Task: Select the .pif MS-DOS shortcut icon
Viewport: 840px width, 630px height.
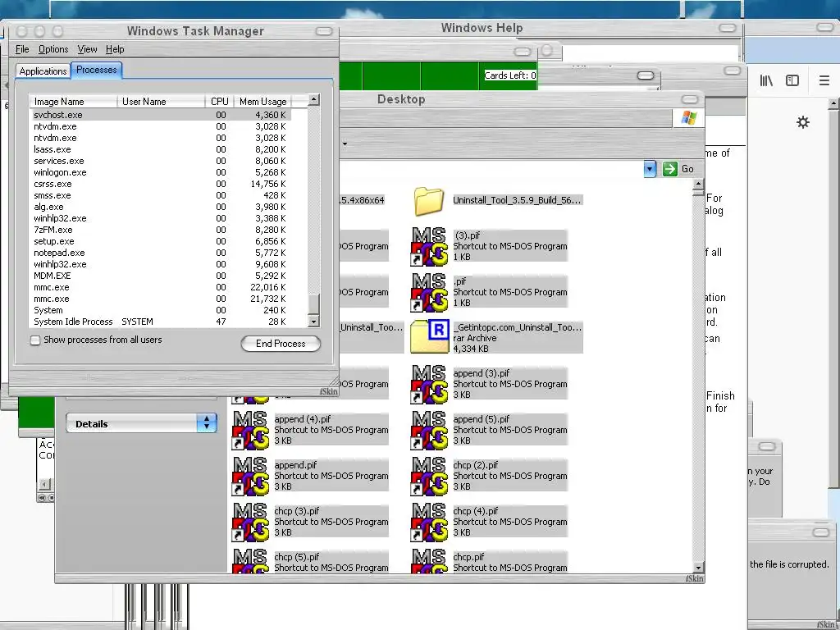Action: click(428, 292)
